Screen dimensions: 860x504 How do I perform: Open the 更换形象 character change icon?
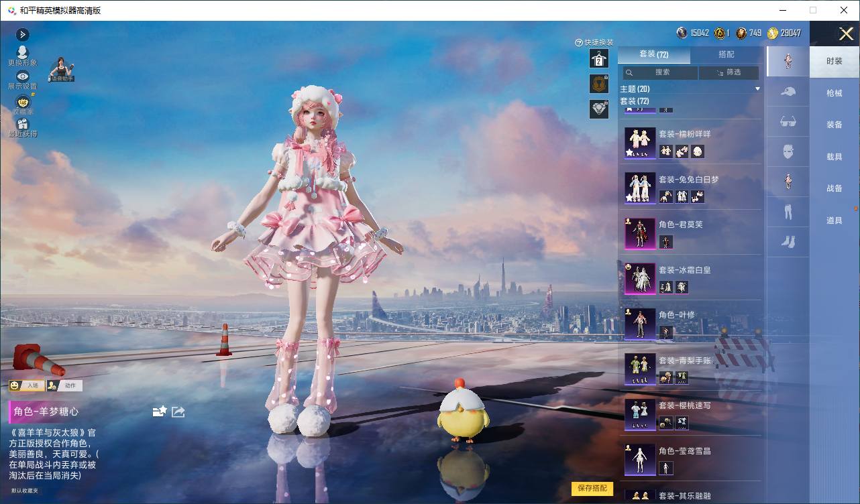pos(22,53)
